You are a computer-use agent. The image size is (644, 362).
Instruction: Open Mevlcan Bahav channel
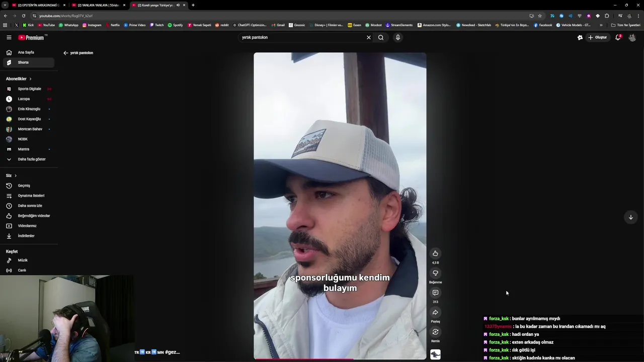click(29, 129)
